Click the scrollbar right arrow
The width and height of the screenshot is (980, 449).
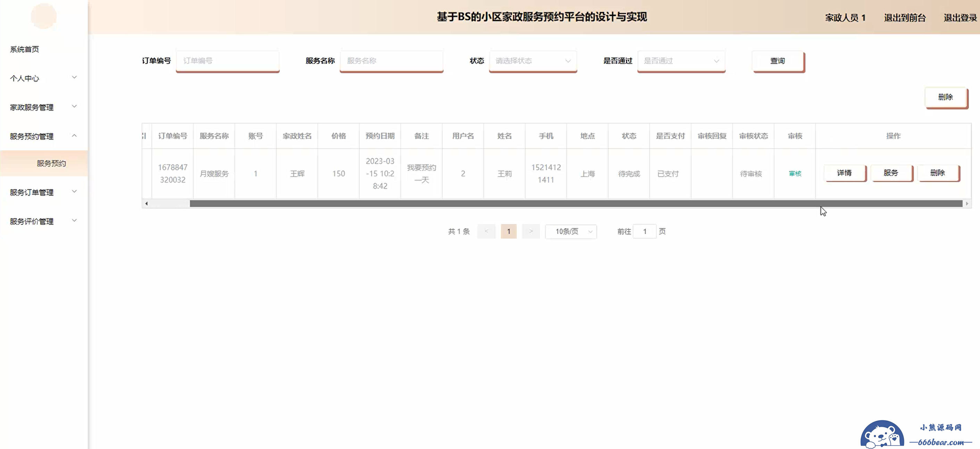tap(967, 203)
